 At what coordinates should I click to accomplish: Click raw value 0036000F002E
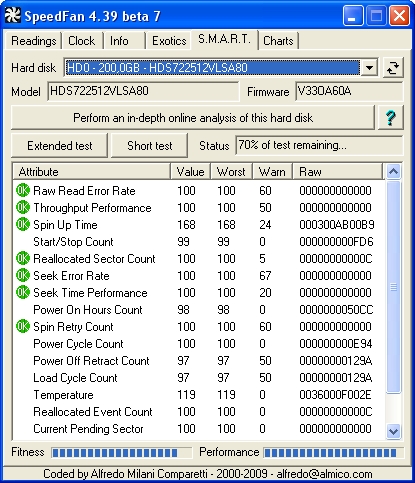(335, 394)
